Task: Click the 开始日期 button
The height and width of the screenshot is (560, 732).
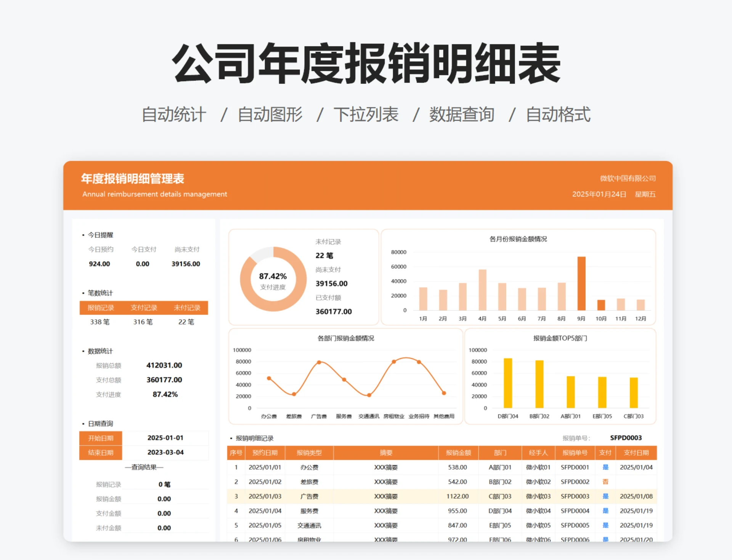Action: pyautogui.click(x=100, y=438)
